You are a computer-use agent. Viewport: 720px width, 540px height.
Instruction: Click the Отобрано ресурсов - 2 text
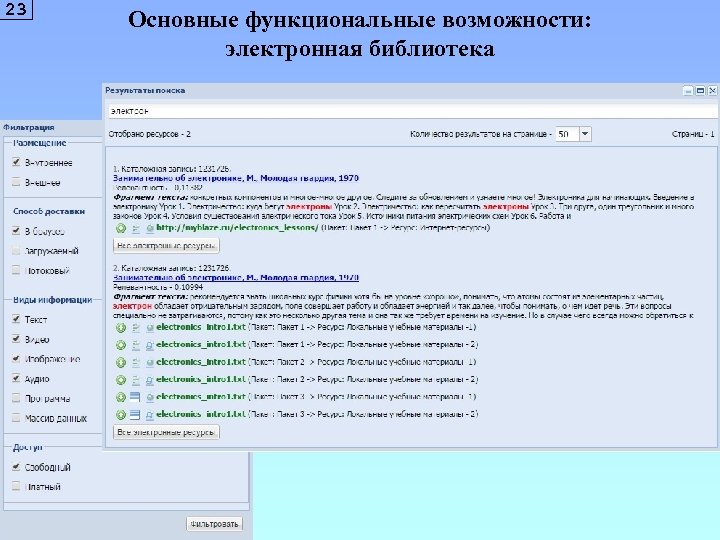coord(149,134)
